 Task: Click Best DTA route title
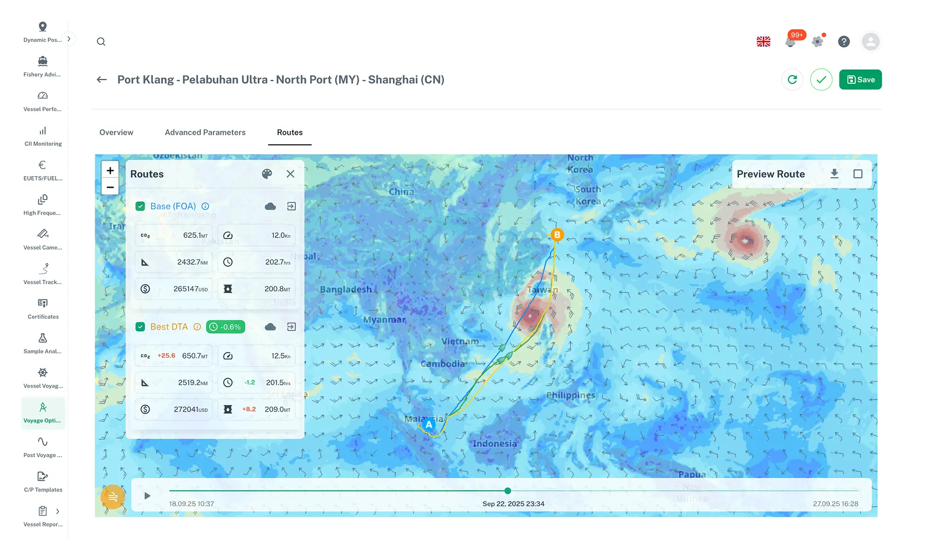(x=169, y=327)
